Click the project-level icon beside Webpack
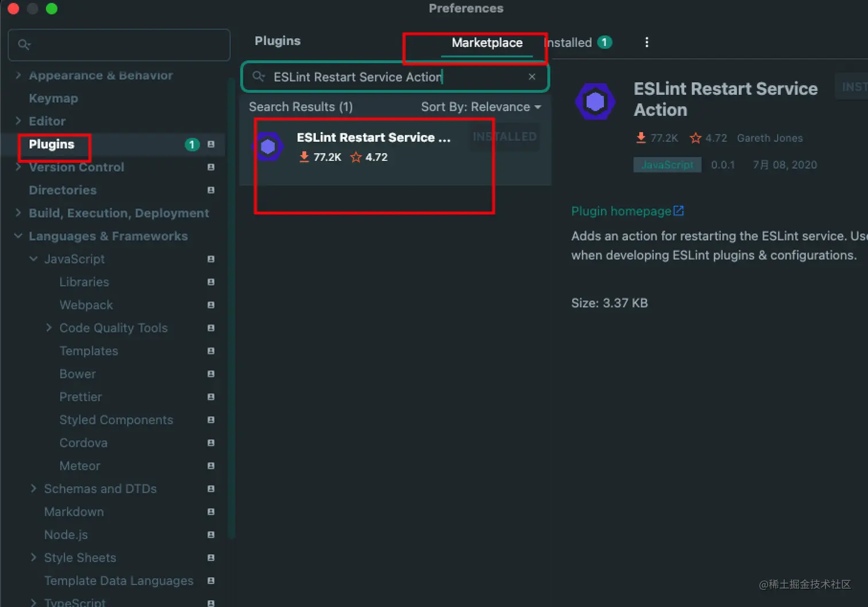This screenshot has height=607, width=868. pos(211,305)
